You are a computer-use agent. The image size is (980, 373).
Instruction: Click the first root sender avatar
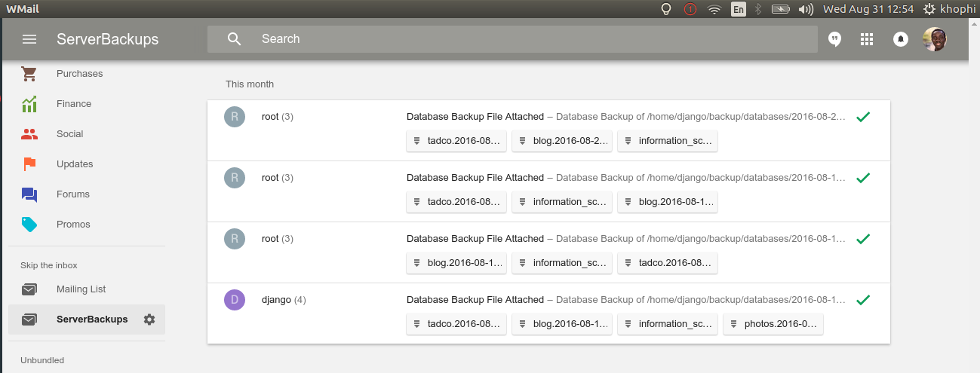(x=235, y=117)
